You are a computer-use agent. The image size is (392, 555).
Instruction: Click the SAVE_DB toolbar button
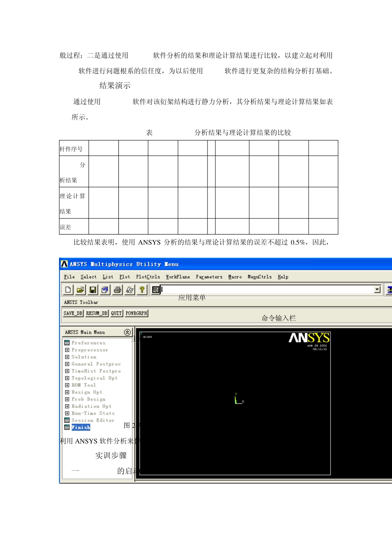pos(73,313)
